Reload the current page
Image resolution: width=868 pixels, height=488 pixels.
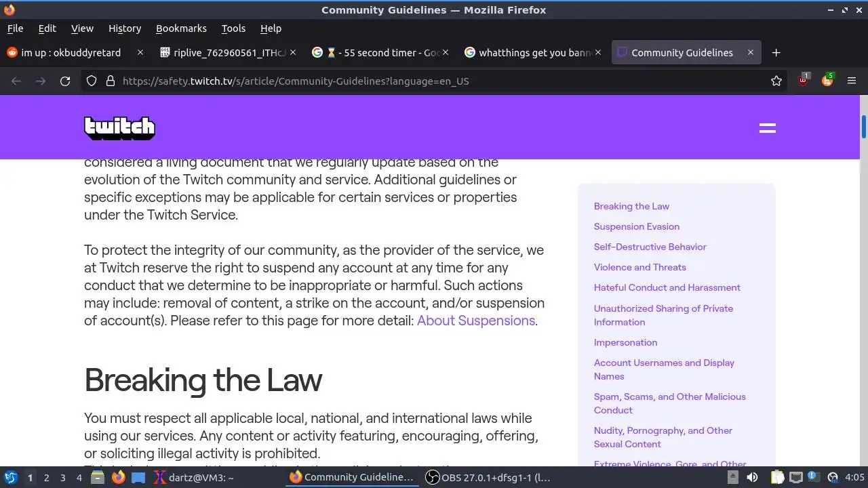pyautogui.click(x=65, y=81)
